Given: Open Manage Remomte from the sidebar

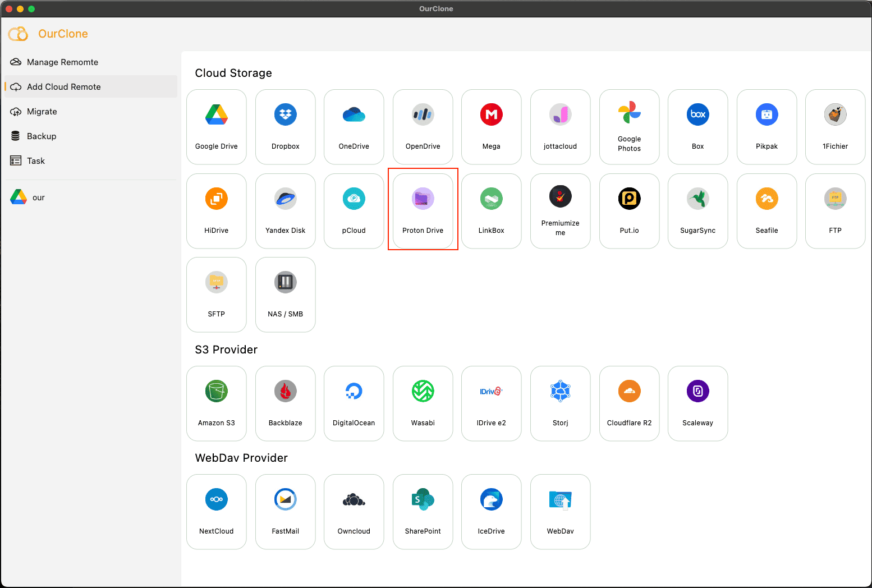Looking at the screenshot, I should pyautogui.click(x=62, y=62).
